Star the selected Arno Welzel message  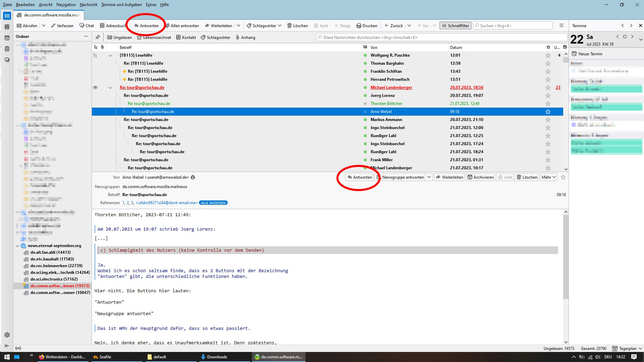tap(548, 112)
